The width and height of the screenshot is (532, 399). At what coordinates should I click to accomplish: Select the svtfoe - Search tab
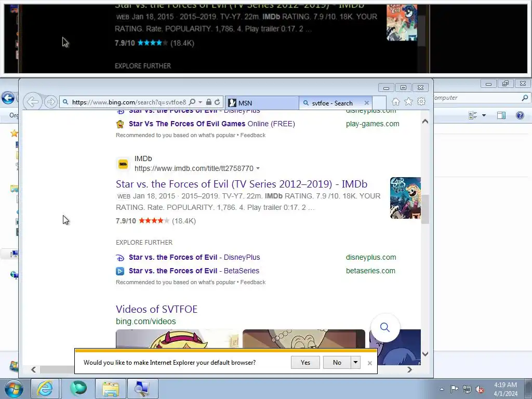click(x=332, y=103)
